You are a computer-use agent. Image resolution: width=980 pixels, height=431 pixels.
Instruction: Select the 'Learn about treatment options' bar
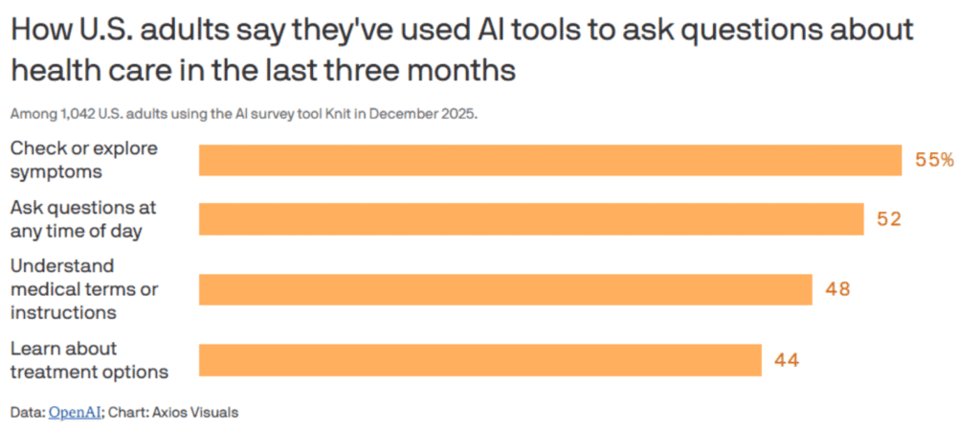(480, 360)
